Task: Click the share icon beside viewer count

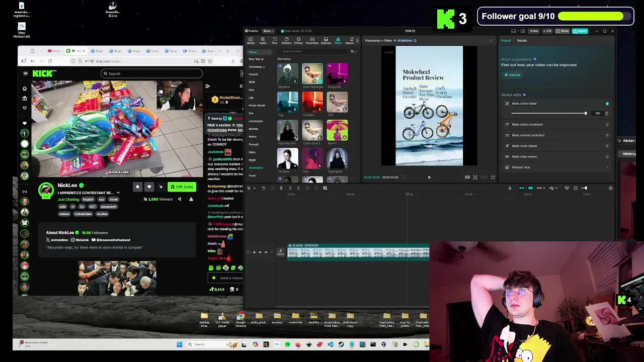Action: tap(179, 199)
